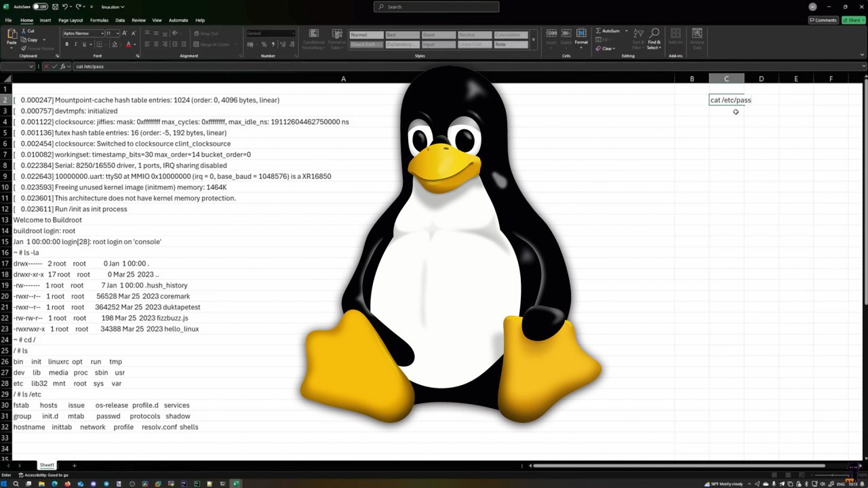
Task: Open Find & Select magnifier
Action: pos(654,39)
